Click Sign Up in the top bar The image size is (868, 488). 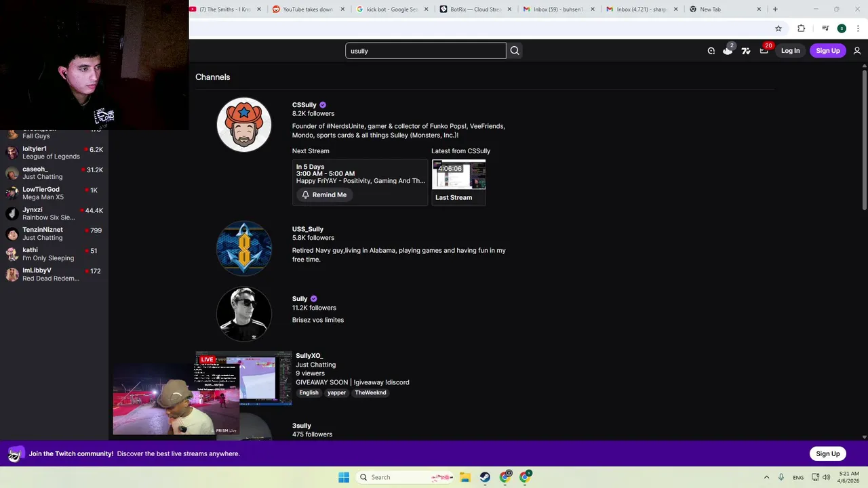[827, 51]
